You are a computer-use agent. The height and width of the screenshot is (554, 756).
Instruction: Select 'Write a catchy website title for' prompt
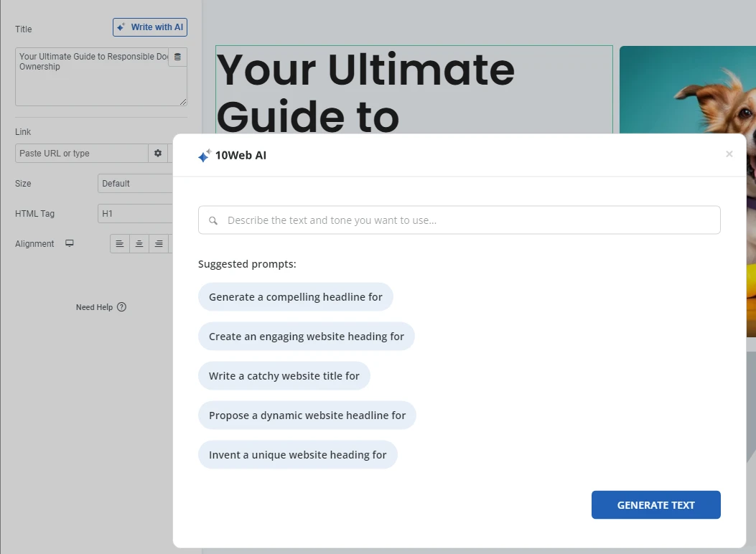point(284,376)
